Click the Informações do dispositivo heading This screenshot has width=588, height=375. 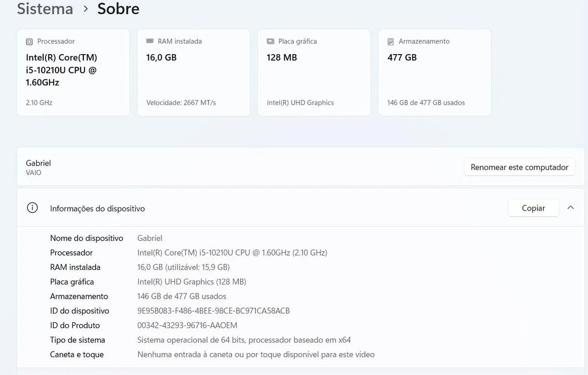(x=97, y=208)
